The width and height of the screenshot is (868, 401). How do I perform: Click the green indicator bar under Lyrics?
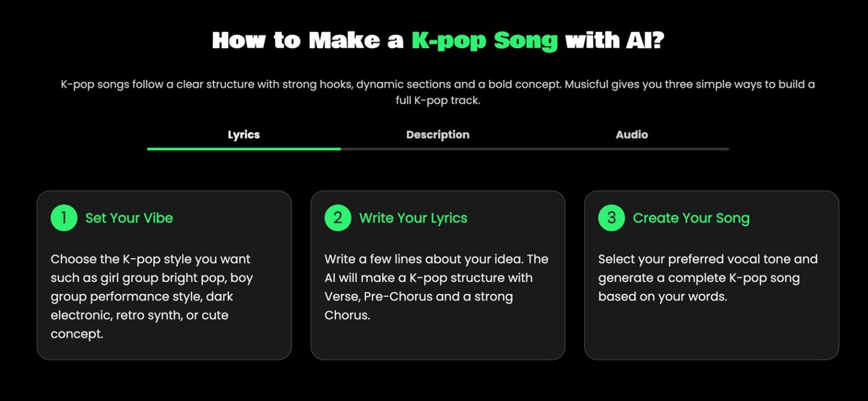tap(244, 149)
